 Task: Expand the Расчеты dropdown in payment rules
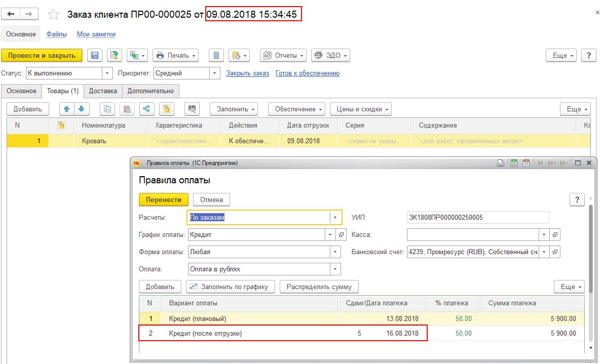tap(335, 218)
